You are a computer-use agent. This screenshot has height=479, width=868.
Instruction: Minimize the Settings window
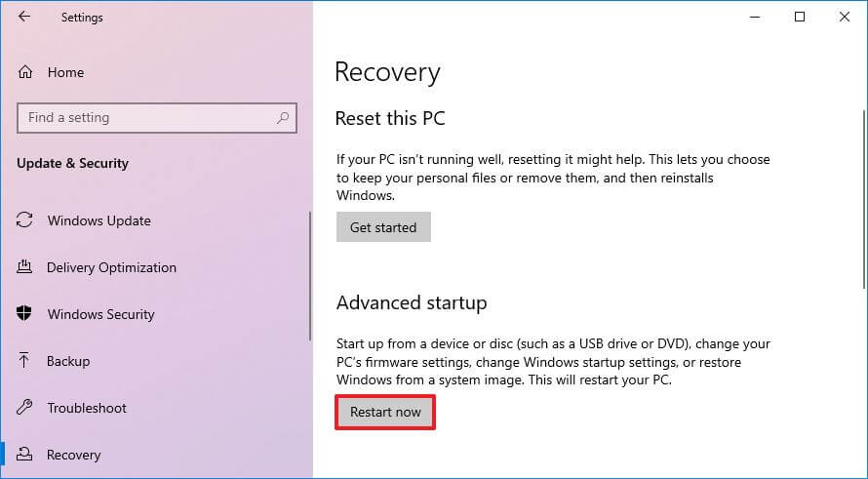click(756, 17)
